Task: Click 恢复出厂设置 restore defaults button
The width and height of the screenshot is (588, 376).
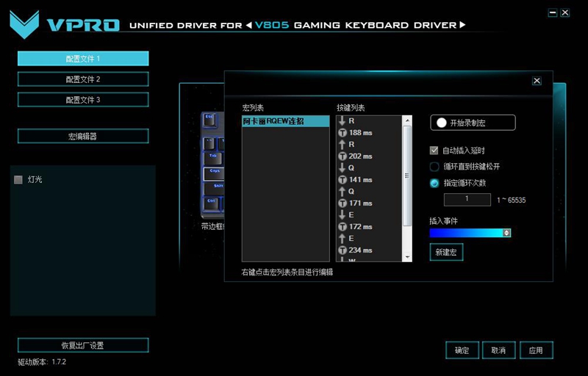Action: 83,345
